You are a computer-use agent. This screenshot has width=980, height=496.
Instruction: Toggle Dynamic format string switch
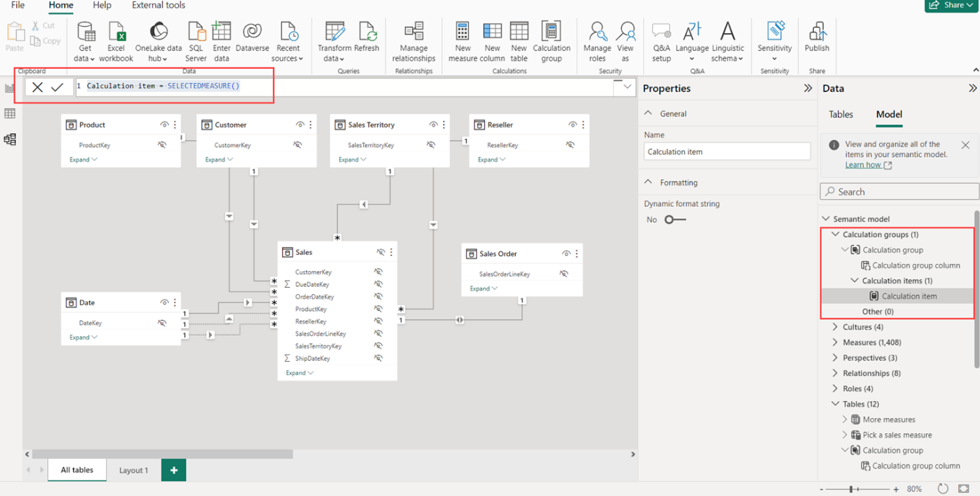(x=675, y=220)
